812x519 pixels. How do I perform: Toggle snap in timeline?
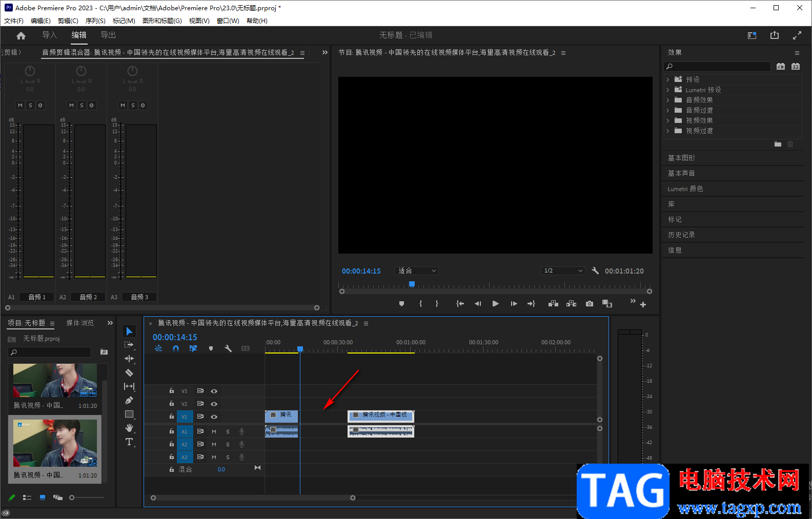[176, 348]
